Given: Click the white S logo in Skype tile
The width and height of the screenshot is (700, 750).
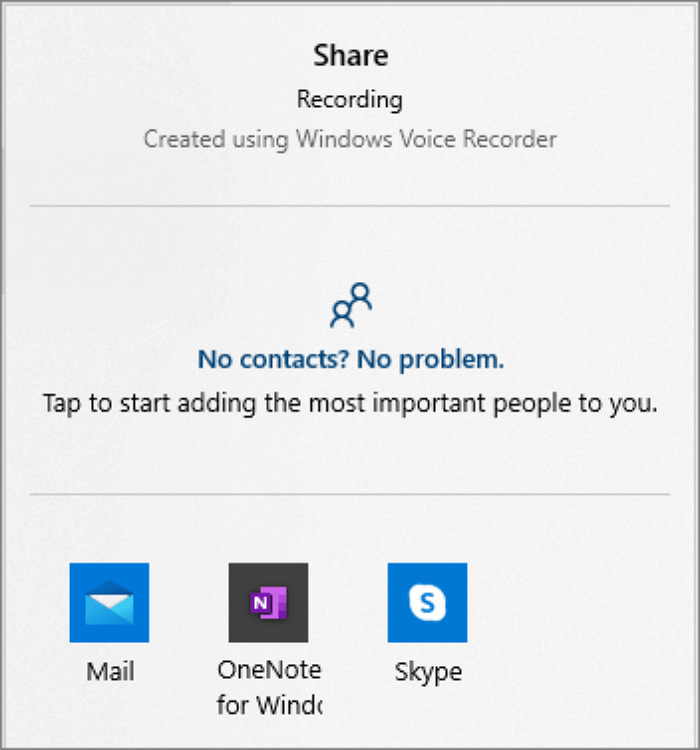Looking at the screenshot, I should 427,604.
